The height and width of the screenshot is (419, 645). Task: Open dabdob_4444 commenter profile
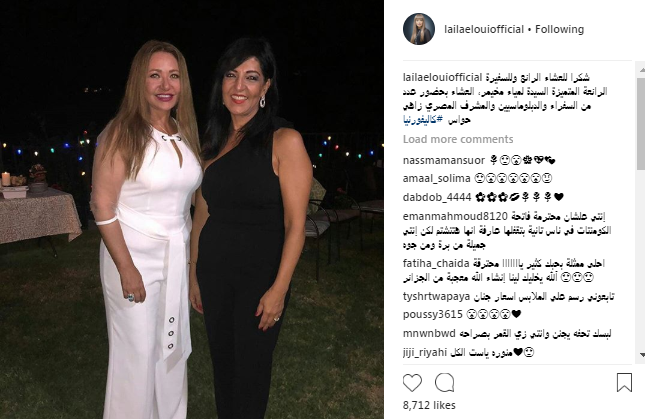(x=437, y=197)
